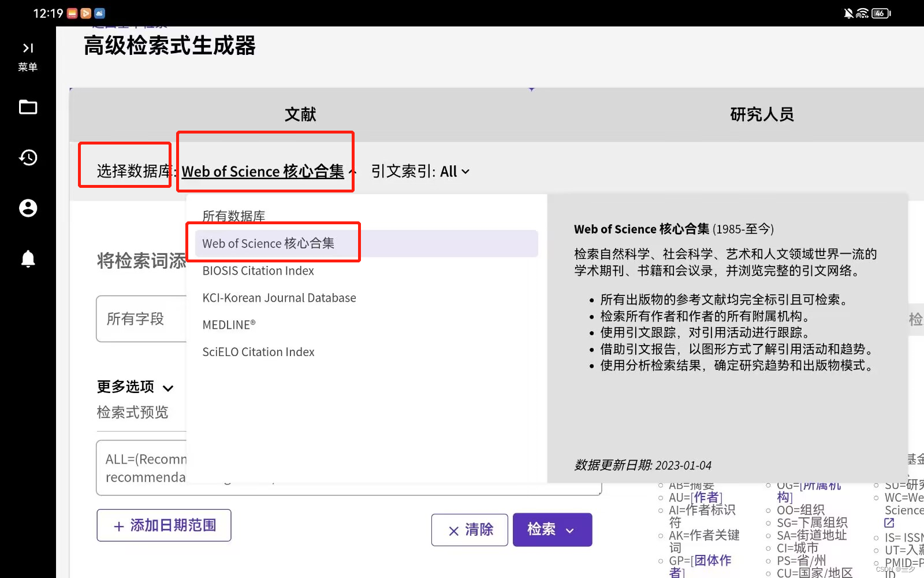Screen dimensions: 924x578
Task: Choose MEDLINE database option
Action: pyautogui.click(x=229, y=325)
